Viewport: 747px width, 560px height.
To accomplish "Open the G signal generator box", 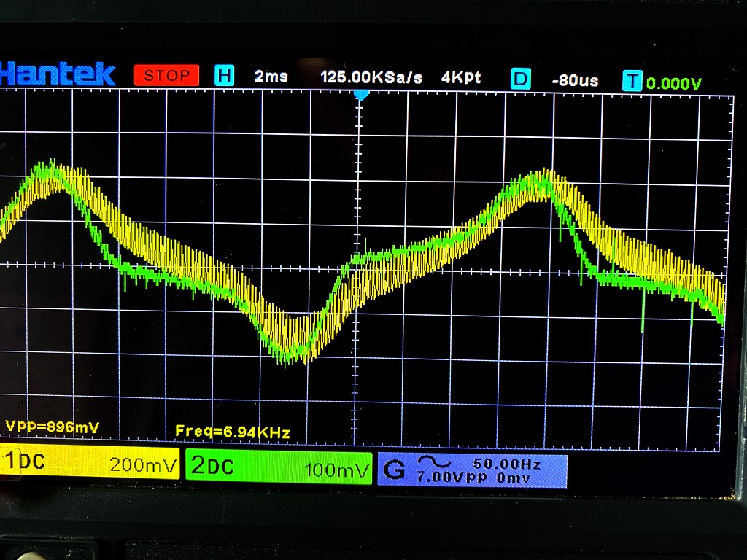I will [472, 470].
